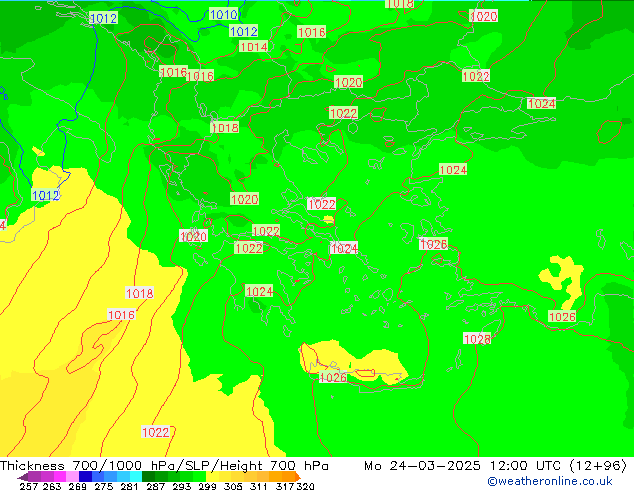Click legend value 281
This screenshot has width=634, height=490.
tap(129, 486)
